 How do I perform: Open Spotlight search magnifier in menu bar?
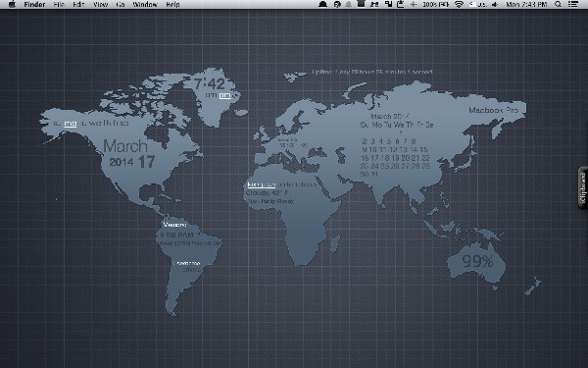(x=558, y=5)
